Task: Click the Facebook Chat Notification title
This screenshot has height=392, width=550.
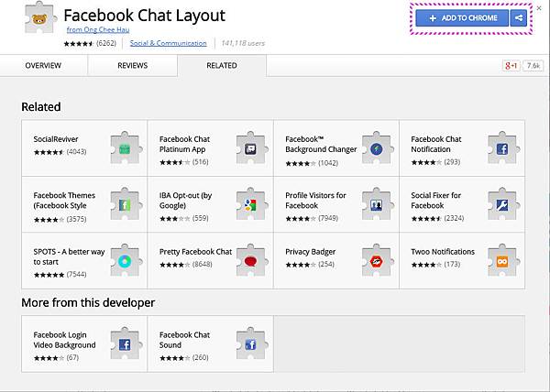Action: tap(436, 144)
